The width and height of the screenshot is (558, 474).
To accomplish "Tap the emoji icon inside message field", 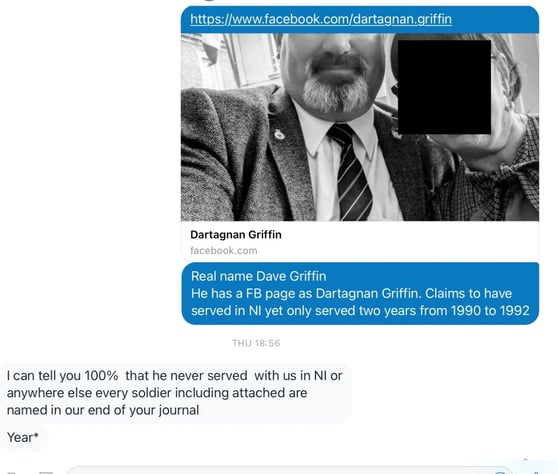I will tap(500, 472).
